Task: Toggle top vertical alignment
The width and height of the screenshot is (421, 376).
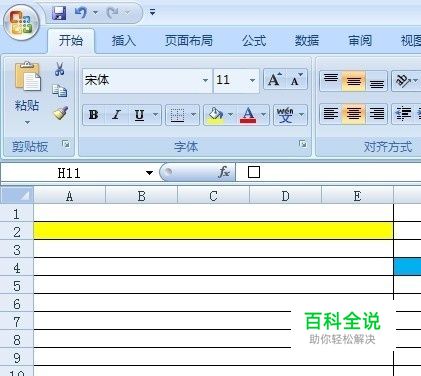Action: click(331, 81)
